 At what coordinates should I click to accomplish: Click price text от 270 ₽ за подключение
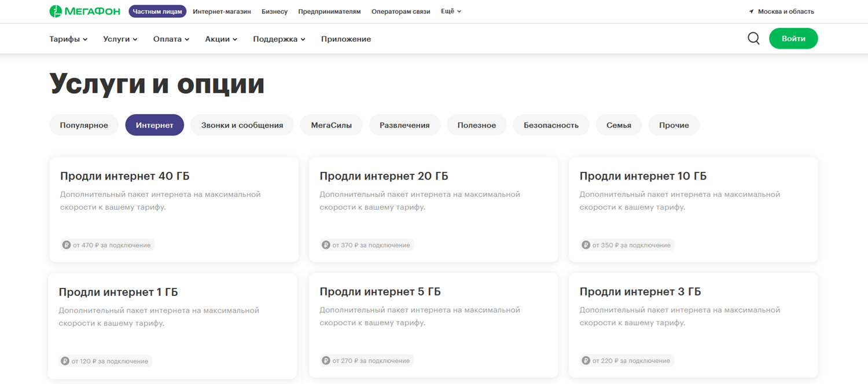(371, 360)
